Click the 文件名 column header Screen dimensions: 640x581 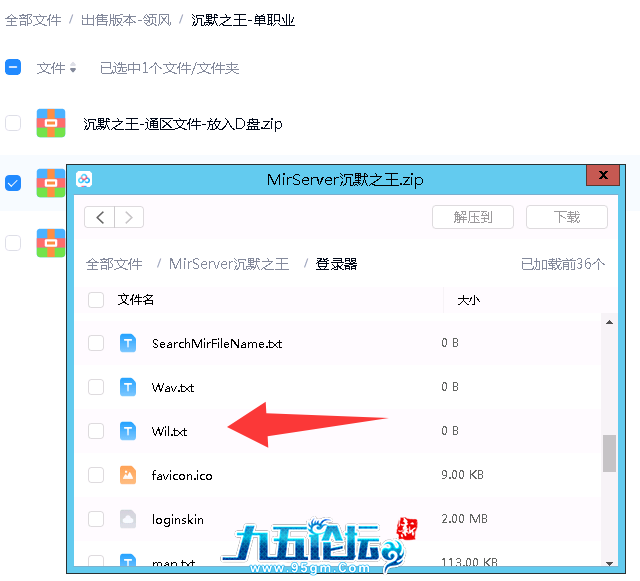pyautogui.click(x=136, y=300)
